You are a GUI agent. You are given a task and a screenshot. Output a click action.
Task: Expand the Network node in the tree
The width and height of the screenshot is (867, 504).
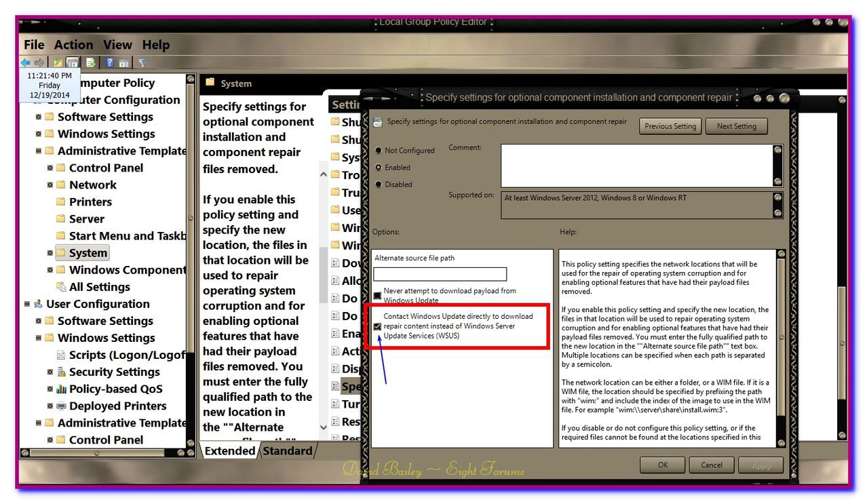(50, 185)
